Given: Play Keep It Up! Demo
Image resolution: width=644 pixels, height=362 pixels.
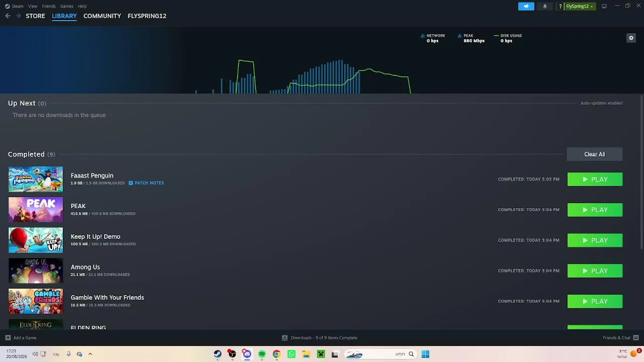Looking at the screenshot, I should coord(595,240).
